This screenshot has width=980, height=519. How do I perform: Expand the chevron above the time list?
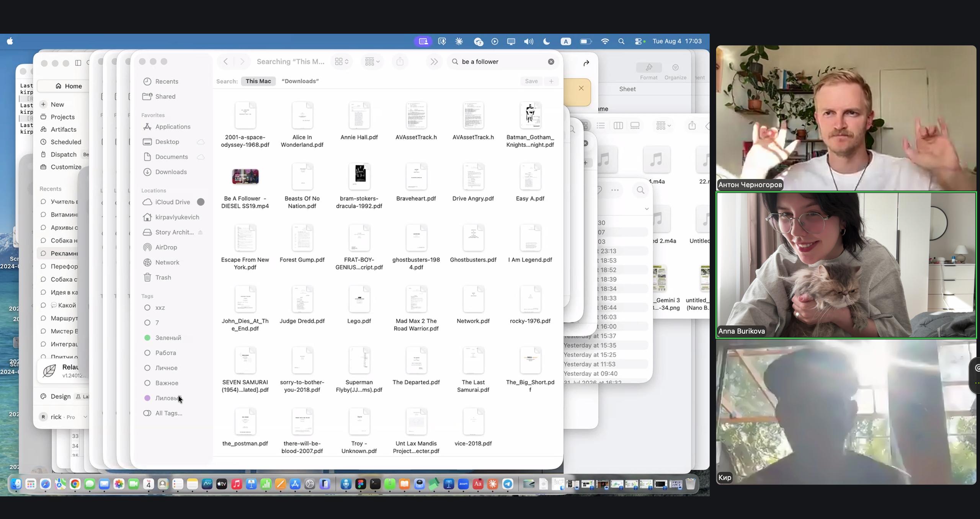(647, 209)
